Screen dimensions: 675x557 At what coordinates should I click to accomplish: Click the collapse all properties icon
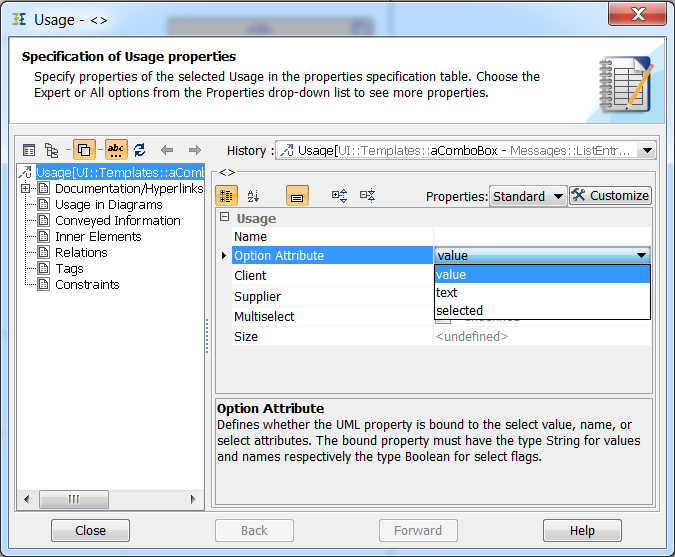[368, 196]
